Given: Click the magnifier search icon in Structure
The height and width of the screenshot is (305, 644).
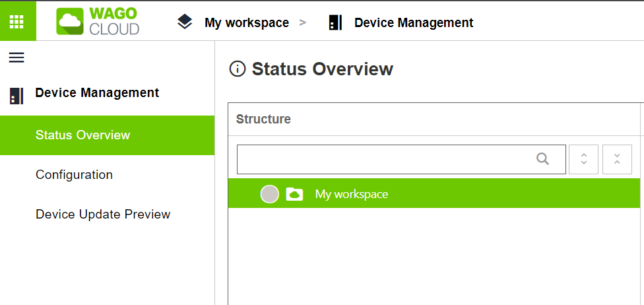Looking at the screenshot, I should click(542, 159).
